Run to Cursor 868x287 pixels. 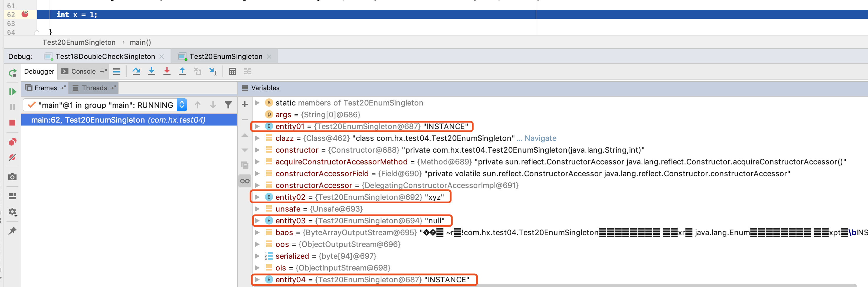point(213,71)
